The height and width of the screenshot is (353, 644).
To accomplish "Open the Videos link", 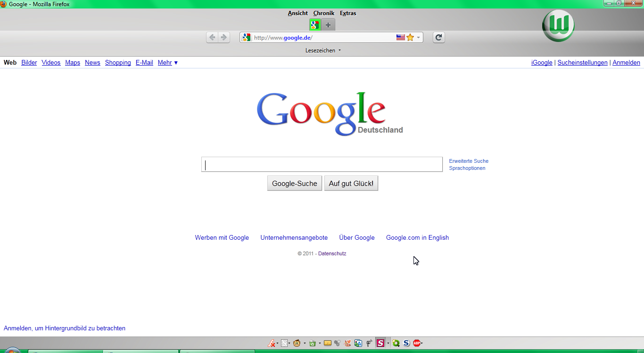I will click(x=51, y=63).
